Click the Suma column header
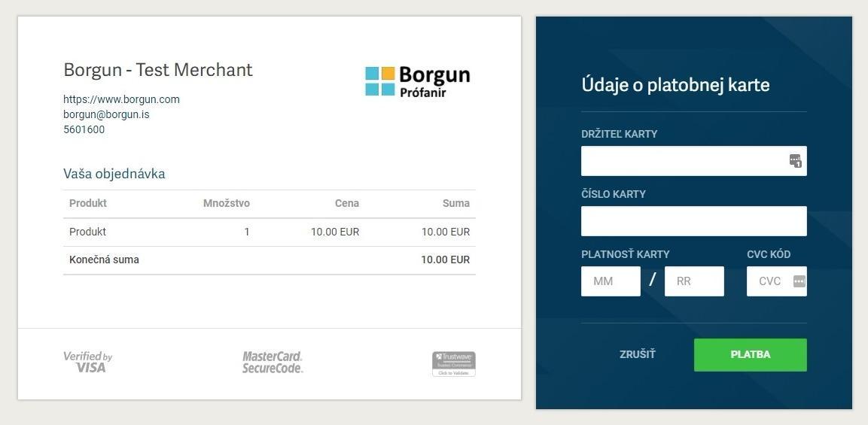The image size is (868, 425). pyautogui.click(x=456, y=203)
